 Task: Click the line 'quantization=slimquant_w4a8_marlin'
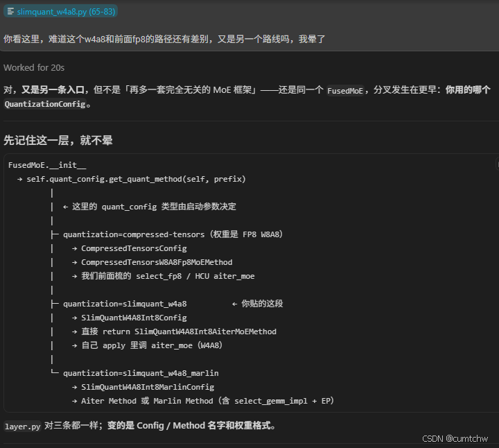pos(141,373)
